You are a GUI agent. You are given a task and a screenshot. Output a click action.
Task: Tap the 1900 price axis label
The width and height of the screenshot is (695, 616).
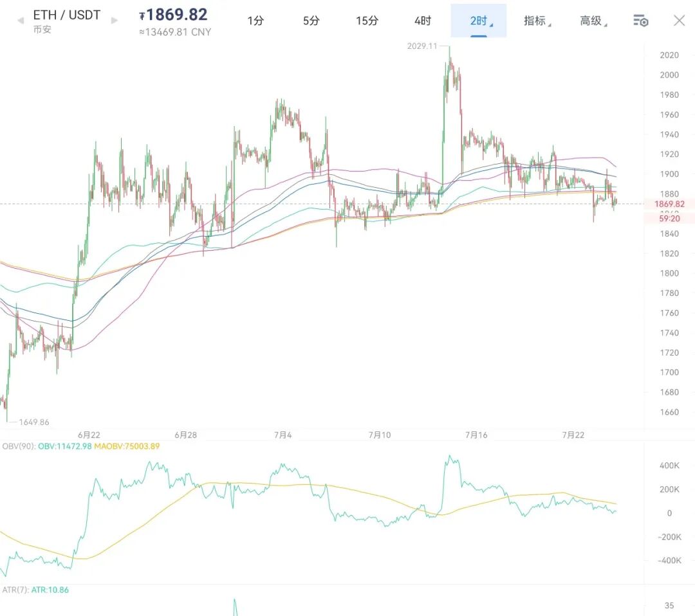tap(669, 174)
